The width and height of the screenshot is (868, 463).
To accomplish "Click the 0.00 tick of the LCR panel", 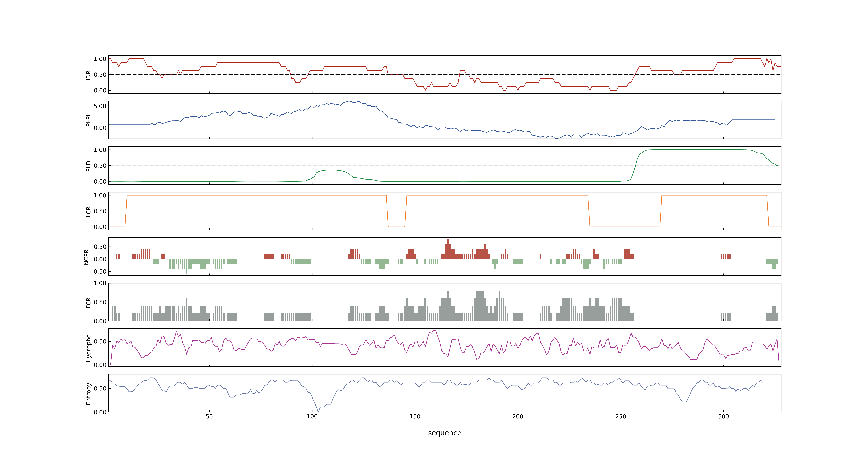I will pyautogui.click(x=100, y=227).
